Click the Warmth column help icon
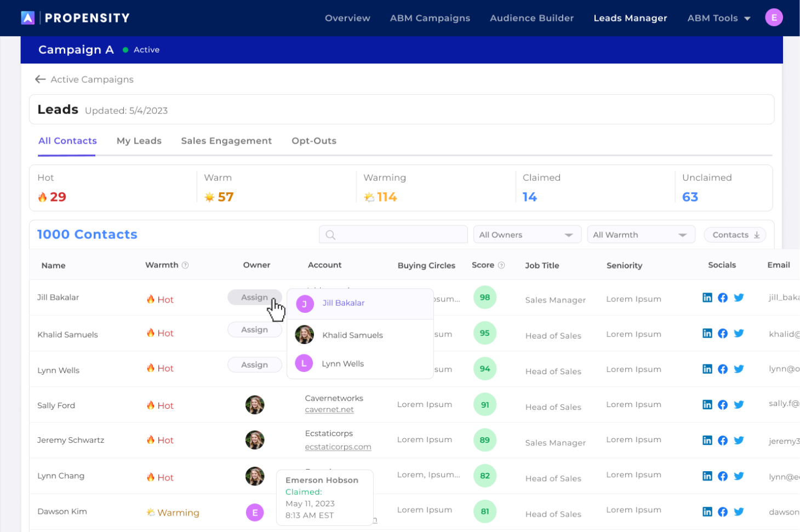Image resolution: width=800 pixels, height=532 pixels. click(x=185, y=265)
